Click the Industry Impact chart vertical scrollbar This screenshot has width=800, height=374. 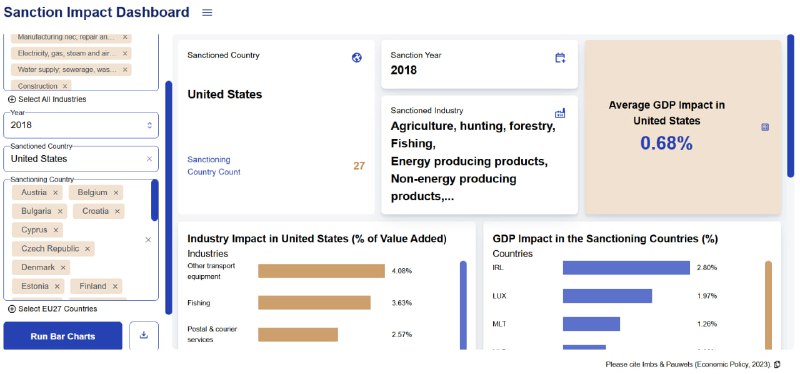point(463,305)
